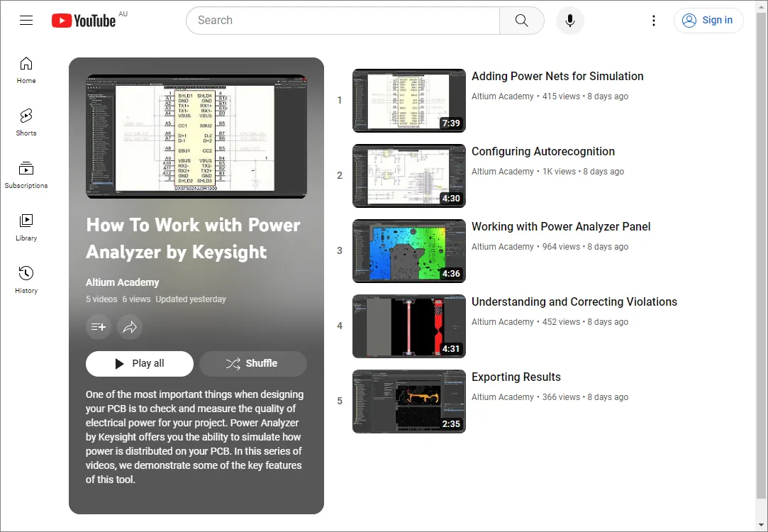Screen dimensions: 768x532
Task: Open the hamburger guide menu
Action: [x=26, y=20]
